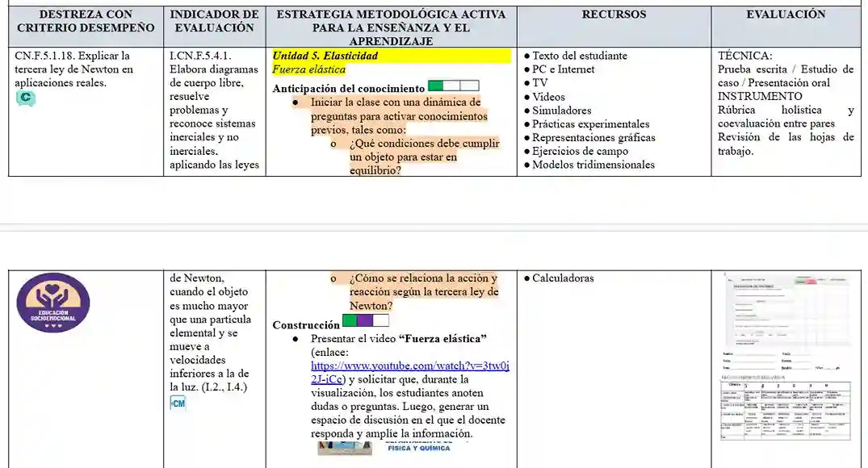The width and height of the screenshot is (868, 468).
Task: Select the Construcción progress indicator
Action: [x=366, y=320]
